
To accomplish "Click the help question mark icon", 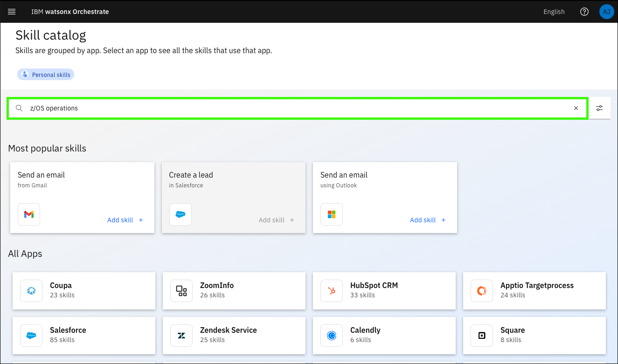I will click(x=584, y=12).
